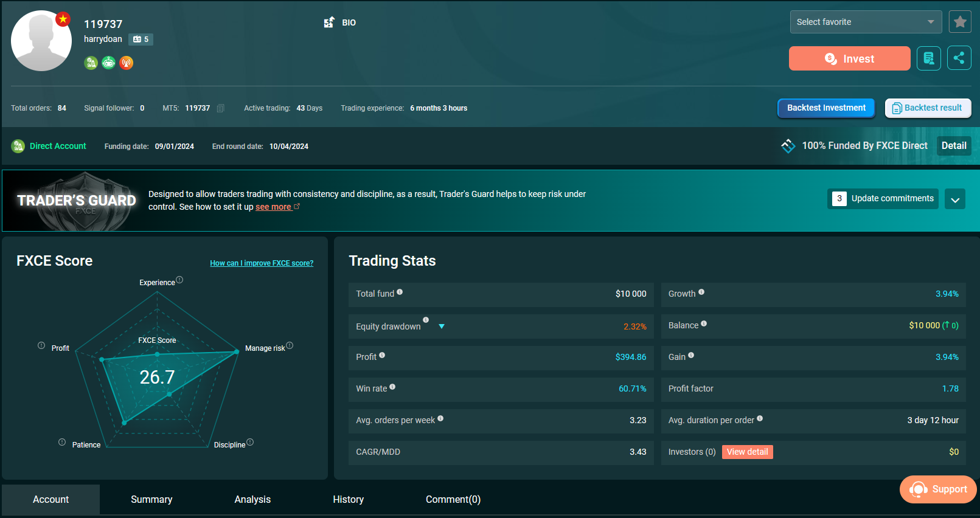Click the account number 119737 heading
This screenshot has height=518, width=980.
[x=103, y=24]
